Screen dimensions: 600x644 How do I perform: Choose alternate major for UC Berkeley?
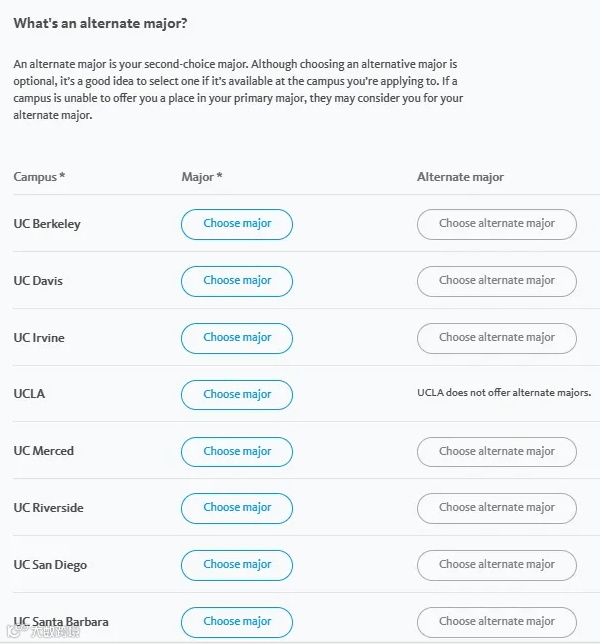pyautogui.click(x=496, y=224)
